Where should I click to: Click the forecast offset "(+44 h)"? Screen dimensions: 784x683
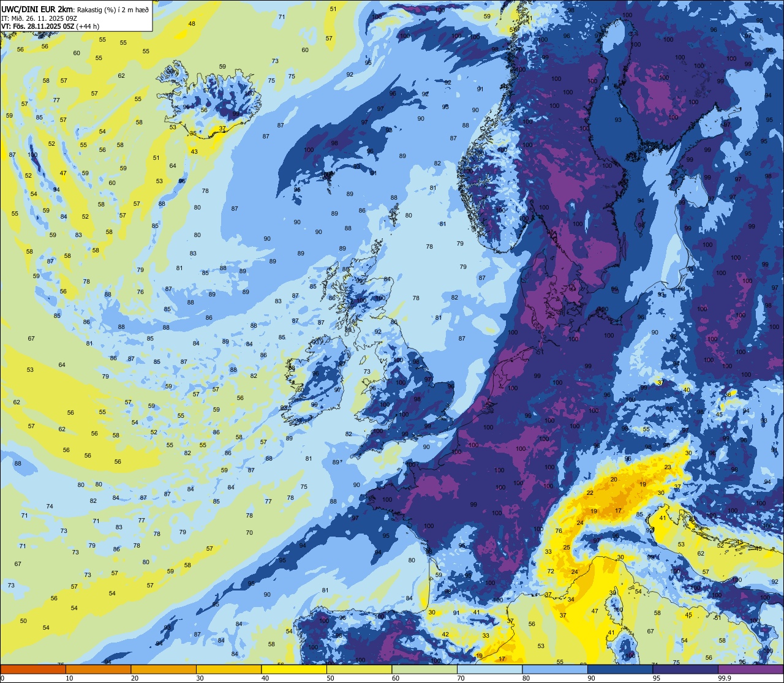tap(88, 26)
